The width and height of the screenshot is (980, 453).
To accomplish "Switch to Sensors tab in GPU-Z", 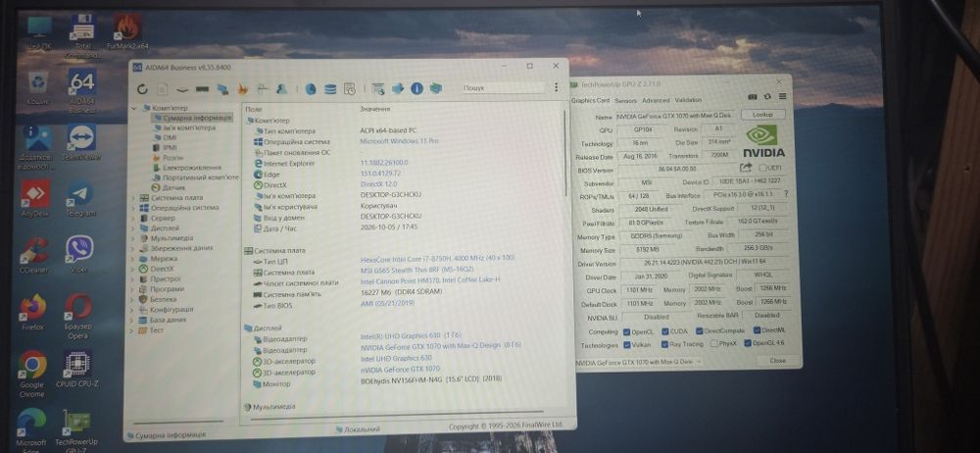I will [x=625, y=100].
